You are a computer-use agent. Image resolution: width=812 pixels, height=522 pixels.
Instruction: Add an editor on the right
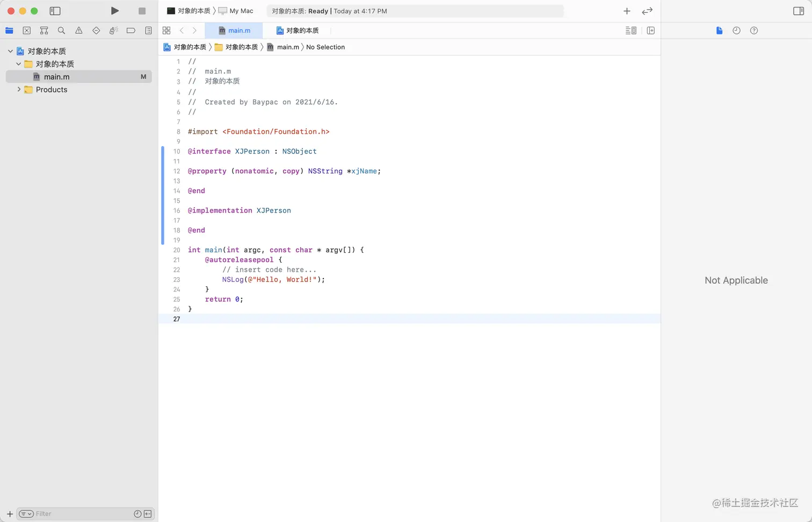click(x=651, y=31)
